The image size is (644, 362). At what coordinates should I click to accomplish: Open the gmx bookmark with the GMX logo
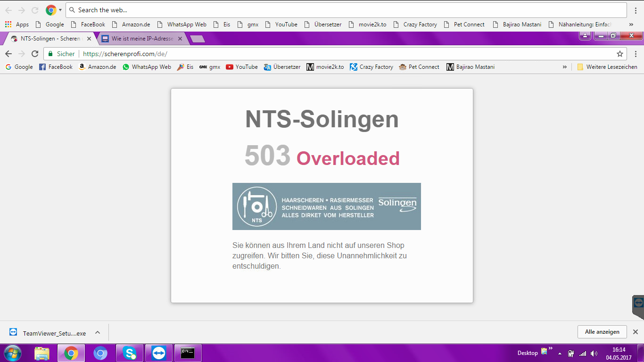point(210,67)
